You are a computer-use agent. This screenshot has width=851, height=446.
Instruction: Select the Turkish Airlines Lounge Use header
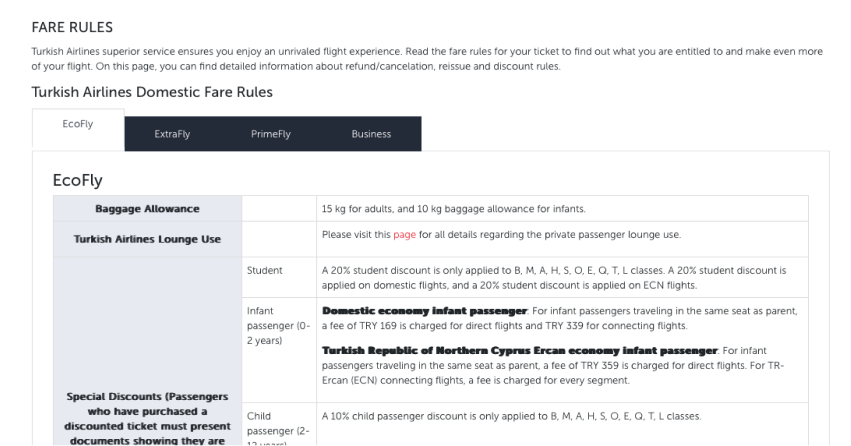[x=147, y=239]
